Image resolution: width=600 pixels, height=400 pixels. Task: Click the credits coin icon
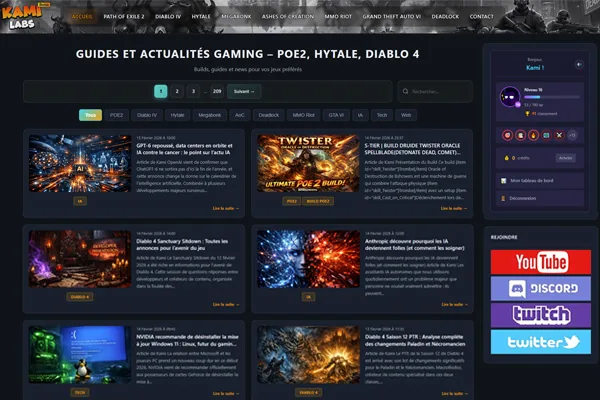[x=506, y=158]
